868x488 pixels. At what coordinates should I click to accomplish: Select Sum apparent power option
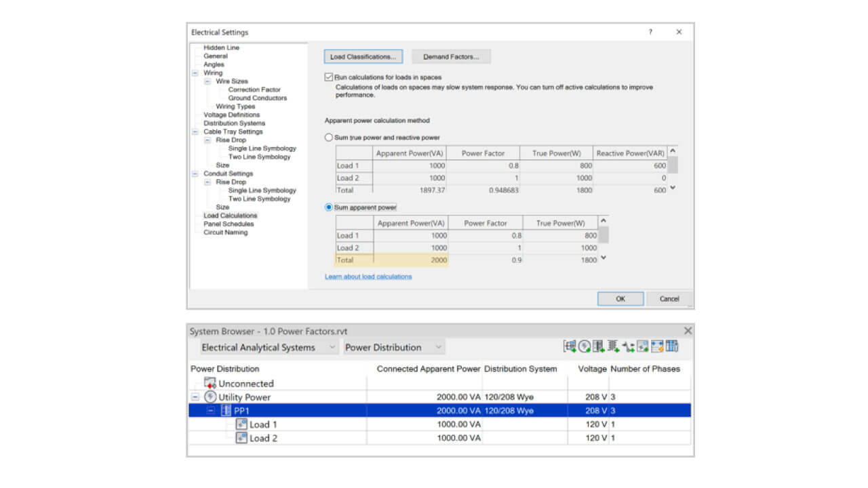[329, 207]
